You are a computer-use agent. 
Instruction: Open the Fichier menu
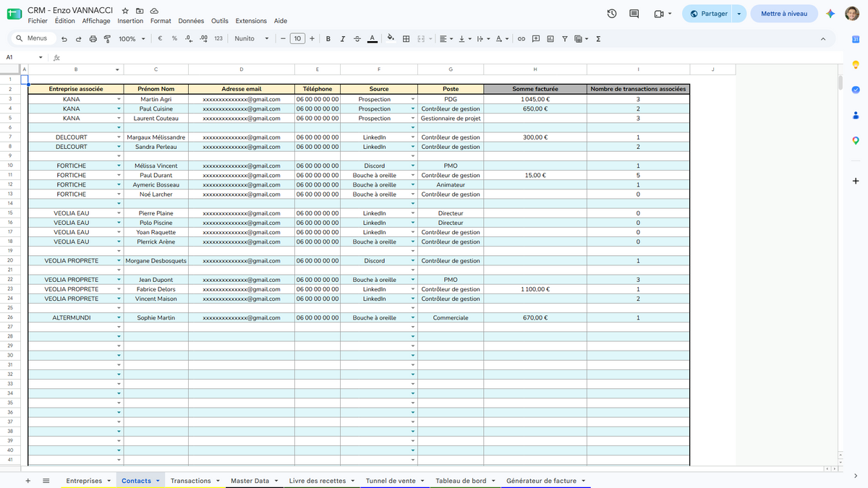coord(37,21)
